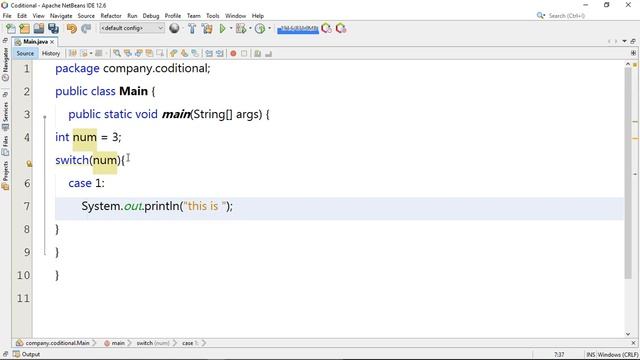Image resolution: width=640 pixels, height=360 pixels.
Task: Open the Run Project dropdown arrow
Action: pos(231,29)
